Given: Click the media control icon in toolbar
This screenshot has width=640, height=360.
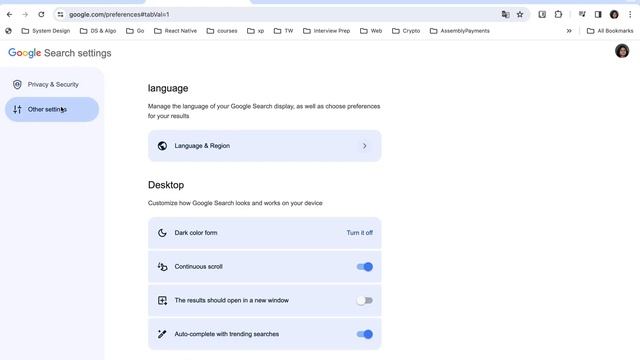Looking at the screenshot, I should 582,14.
